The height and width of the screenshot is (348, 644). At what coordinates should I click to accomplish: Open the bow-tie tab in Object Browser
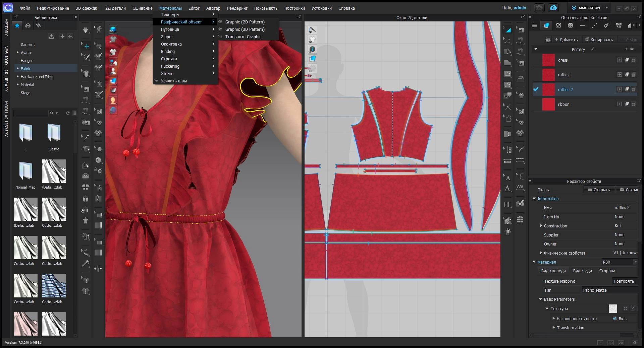[619, 25]
